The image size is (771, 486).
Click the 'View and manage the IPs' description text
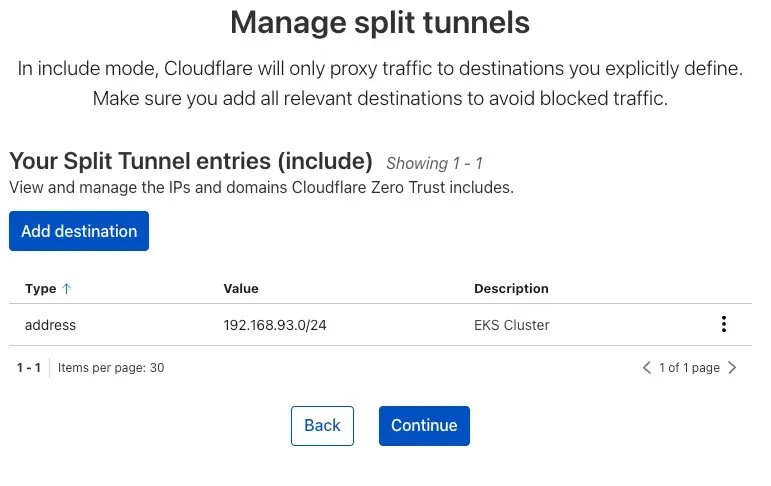pyautogui.click(x=261, y=187)
